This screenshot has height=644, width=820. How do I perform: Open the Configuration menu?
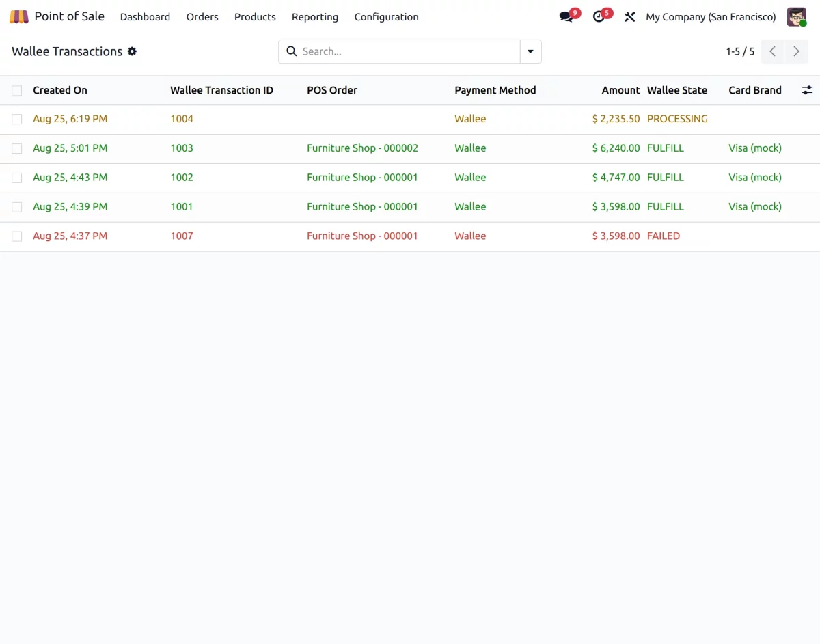pyautogui.click(x=386, y=17)
